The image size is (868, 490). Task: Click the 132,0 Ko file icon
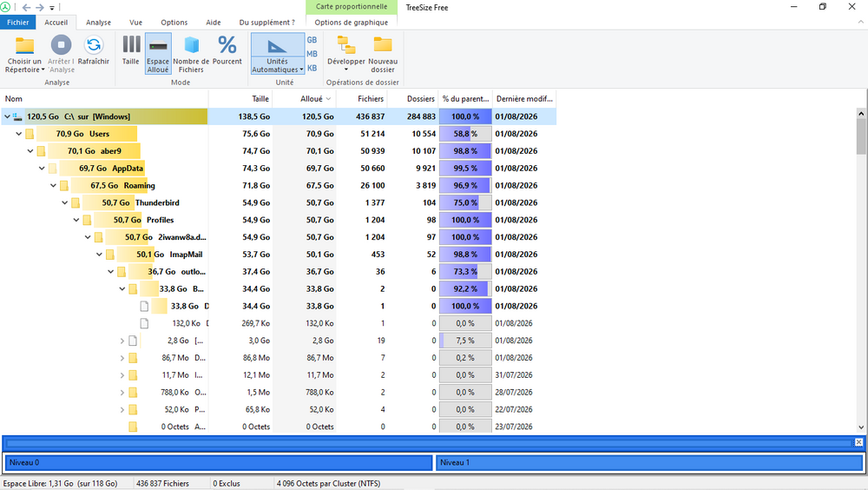[144, 323]
